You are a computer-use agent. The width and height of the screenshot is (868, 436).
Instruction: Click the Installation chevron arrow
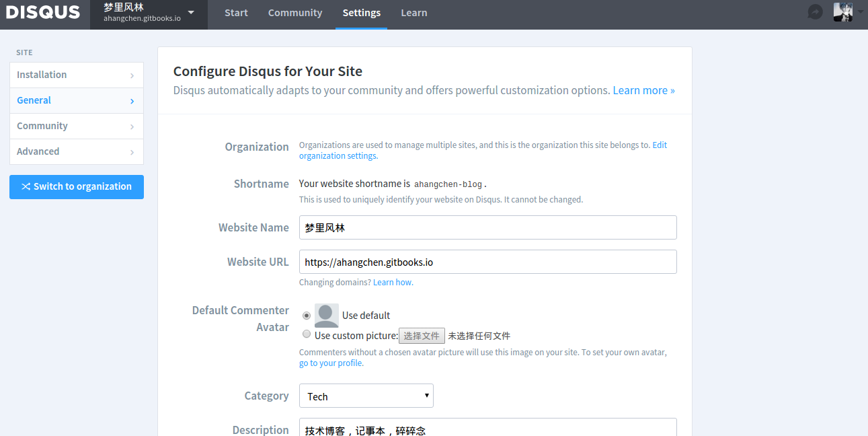[x=132, y=75]
